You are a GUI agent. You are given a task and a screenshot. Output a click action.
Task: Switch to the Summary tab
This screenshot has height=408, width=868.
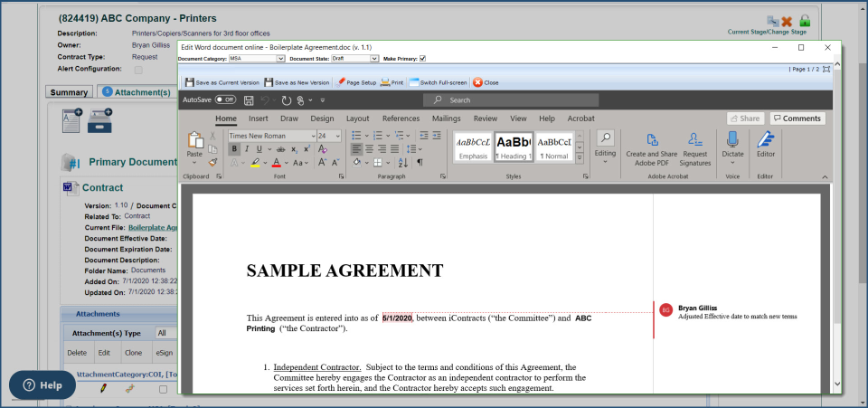click(70, 92)
